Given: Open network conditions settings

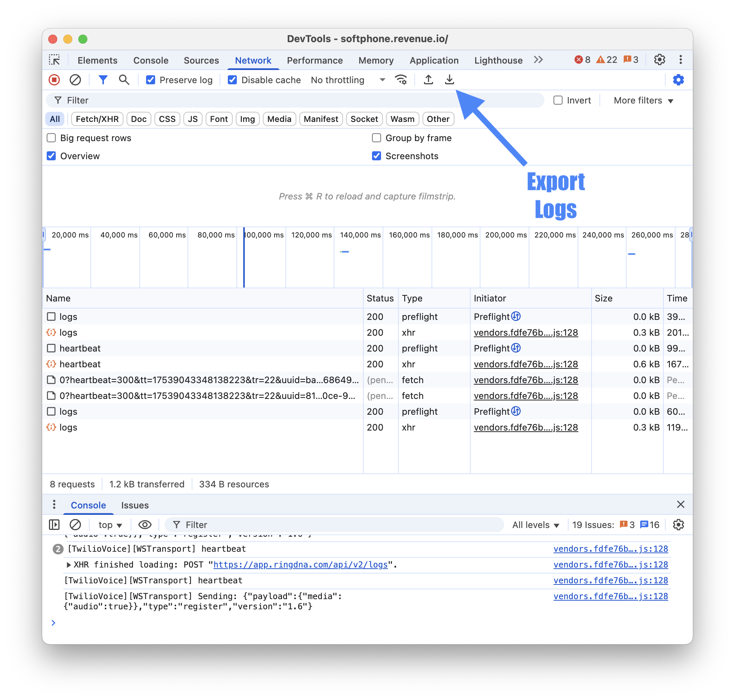Looking at the screenshot, I should point(400,80).
